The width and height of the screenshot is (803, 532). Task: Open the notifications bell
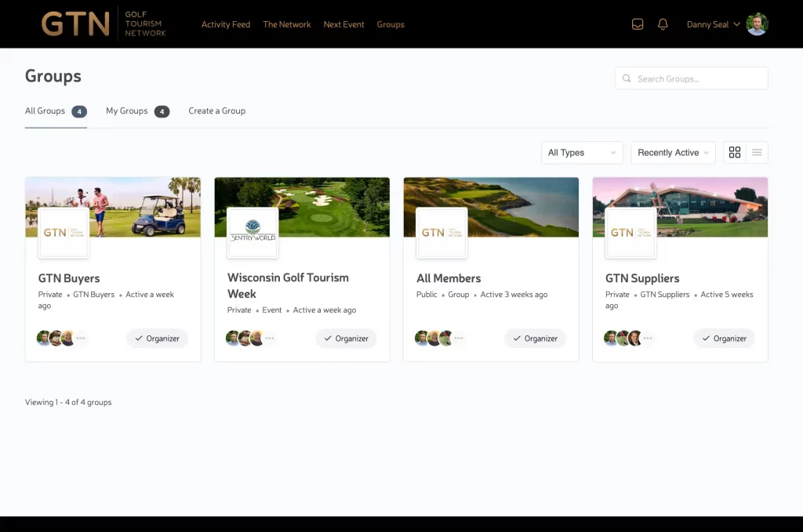(663, 24)
